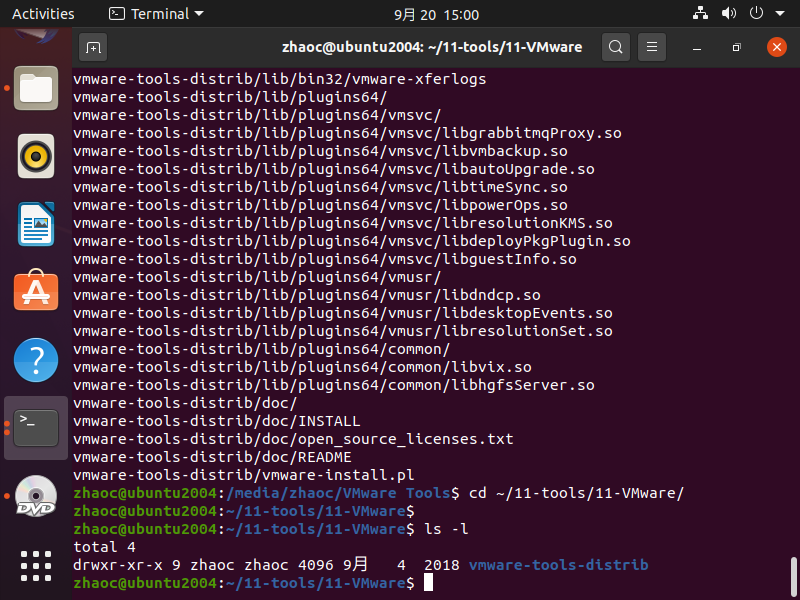This screenshot has height=600, width=800.
Task: Click the open_source_licenses.txt line
Action: pyautogui.click(x=293, y=439)
